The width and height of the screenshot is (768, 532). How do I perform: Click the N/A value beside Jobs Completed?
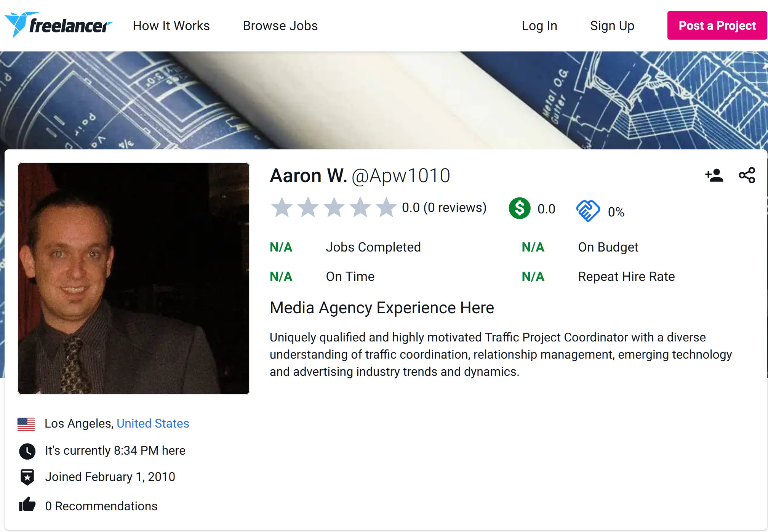tap(281, 247)
